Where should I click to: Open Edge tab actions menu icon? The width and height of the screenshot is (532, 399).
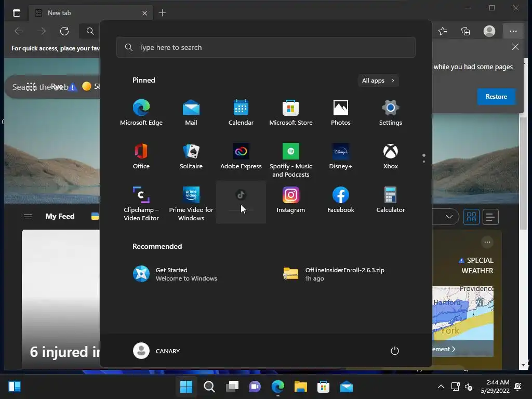pos(17,13)
